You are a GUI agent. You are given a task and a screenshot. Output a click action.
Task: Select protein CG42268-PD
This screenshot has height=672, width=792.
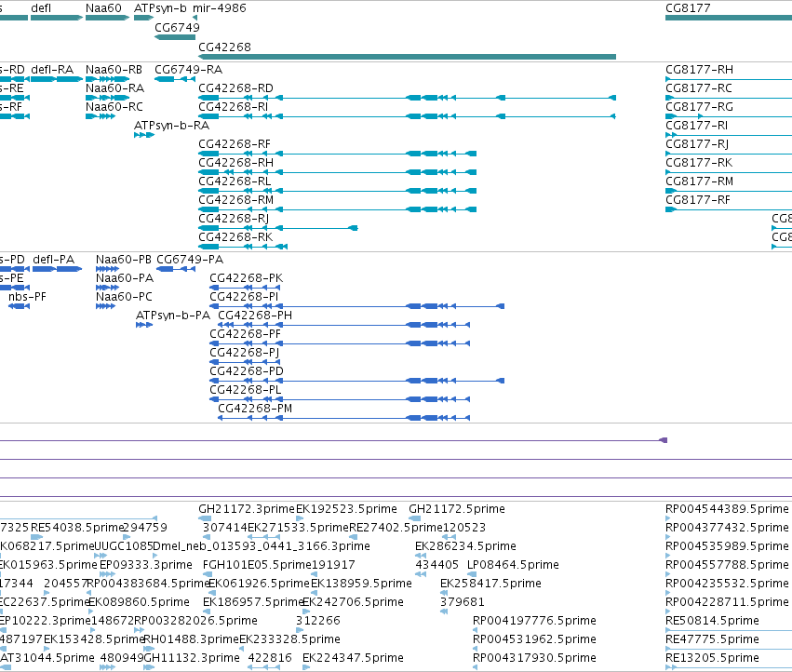(357, 381)
